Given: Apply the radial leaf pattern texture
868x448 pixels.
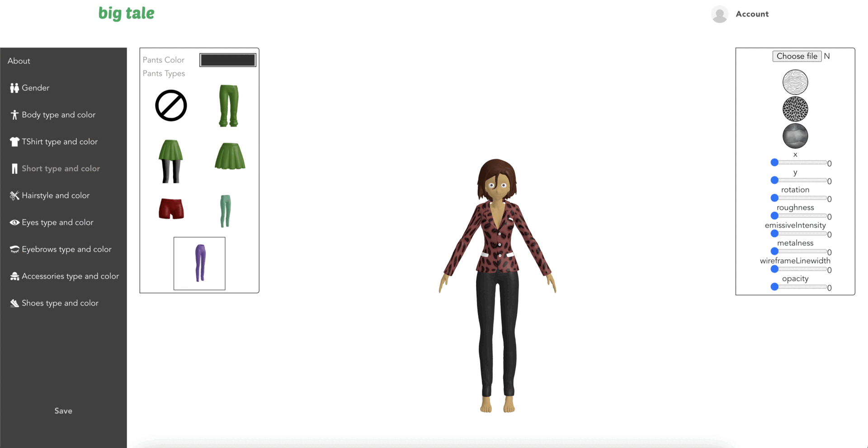Looking at the screenshot, I should pyautogui.click(x=795, y=109).
